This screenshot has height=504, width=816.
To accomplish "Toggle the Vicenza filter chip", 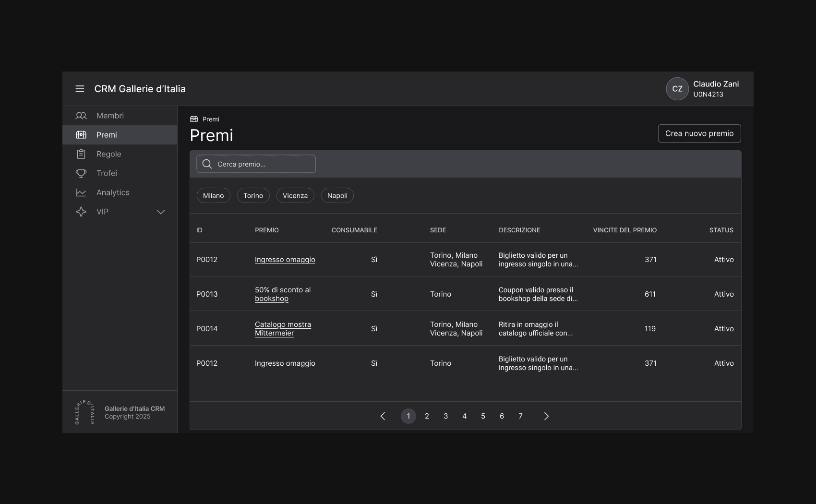I will [295, 195].
